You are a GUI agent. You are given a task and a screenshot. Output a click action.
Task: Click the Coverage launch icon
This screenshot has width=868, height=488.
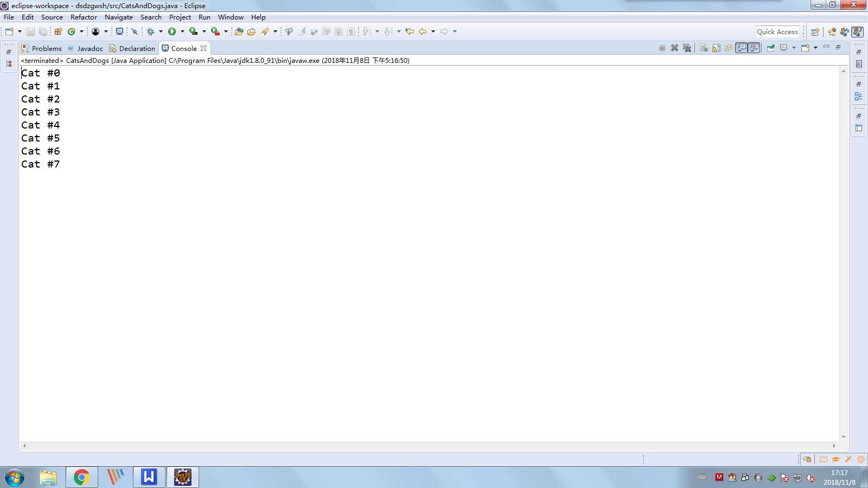click(x=193, y=31)
